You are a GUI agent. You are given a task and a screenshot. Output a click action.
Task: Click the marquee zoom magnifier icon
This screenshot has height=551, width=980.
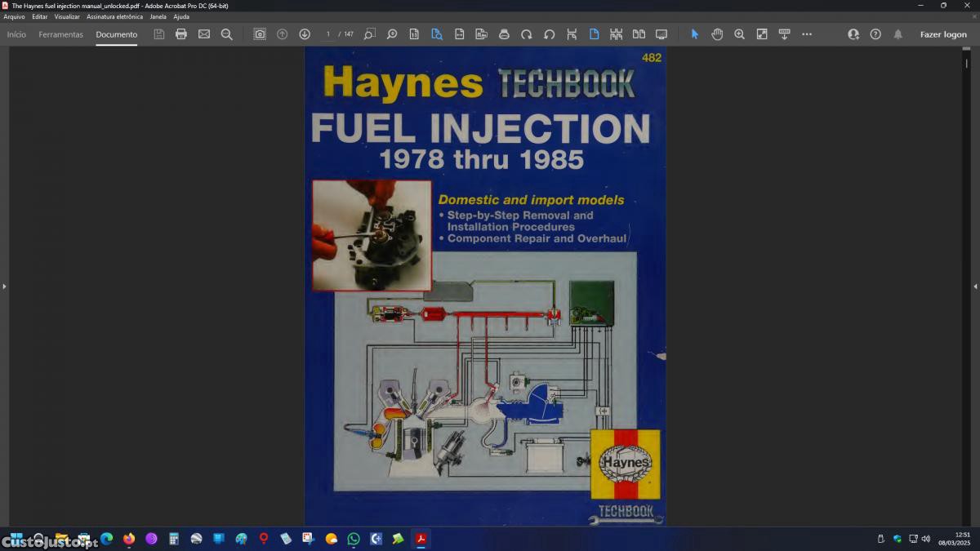tap(739, 34)
